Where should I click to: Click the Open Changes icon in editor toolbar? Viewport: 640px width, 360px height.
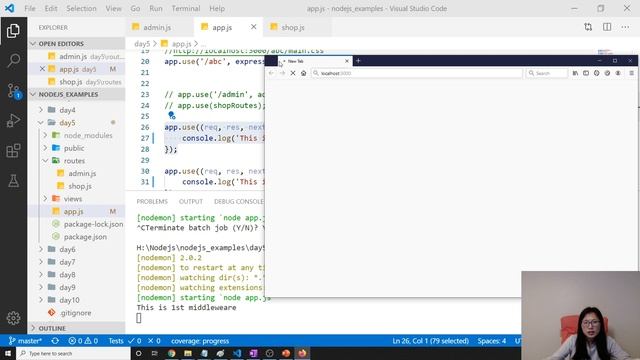pyautogui.click(x=588, y=27)
